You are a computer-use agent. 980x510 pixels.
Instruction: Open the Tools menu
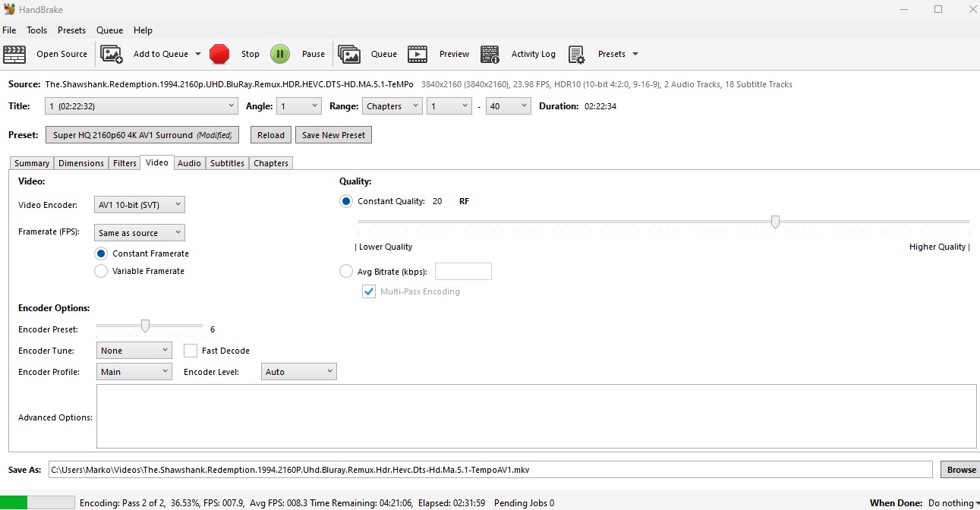(36, 30)
